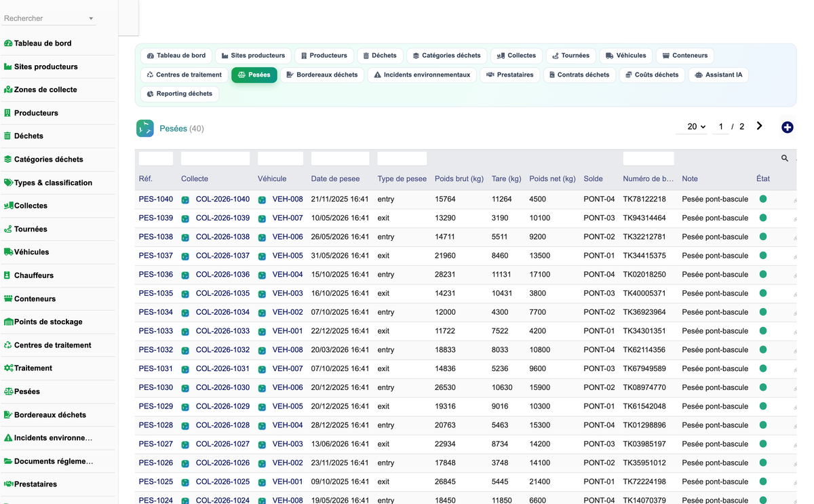Select the active Pesées tab

(x=254, y=75)
